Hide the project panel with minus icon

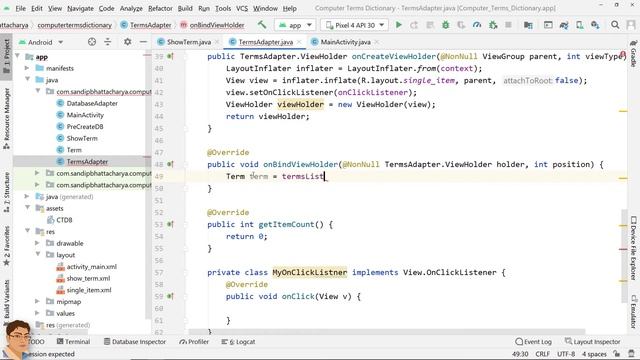click(x=143, y=42)
